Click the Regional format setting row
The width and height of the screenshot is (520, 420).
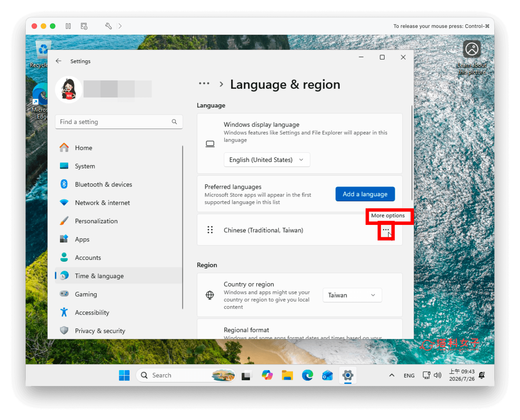pyautogui.click(x=300, y=329)
